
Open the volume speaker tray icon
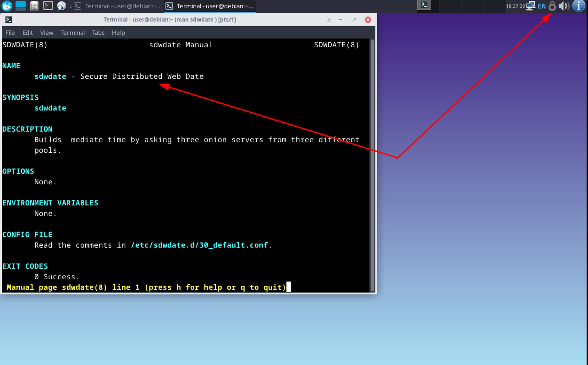tap(564, 6)
